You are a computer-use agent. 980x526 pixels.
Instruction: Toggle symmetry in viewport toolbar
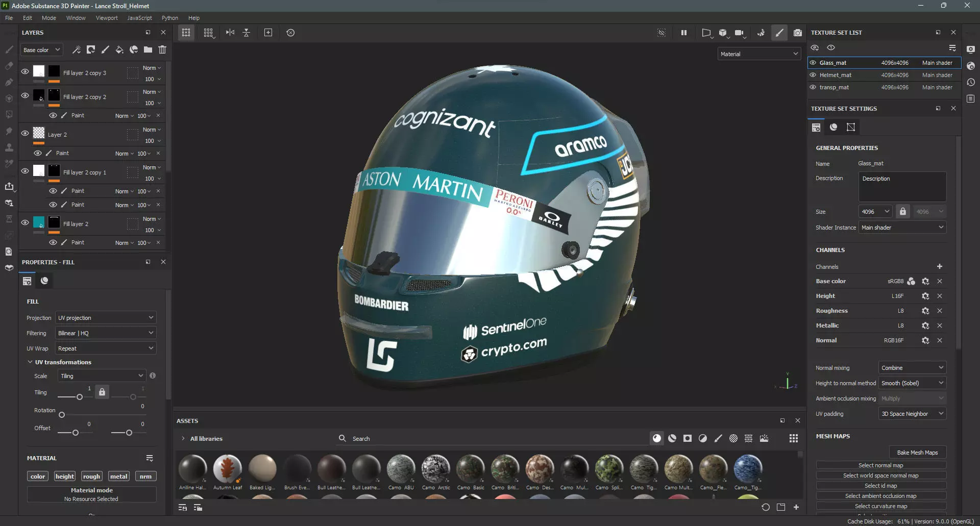click(x=230, y=32)
